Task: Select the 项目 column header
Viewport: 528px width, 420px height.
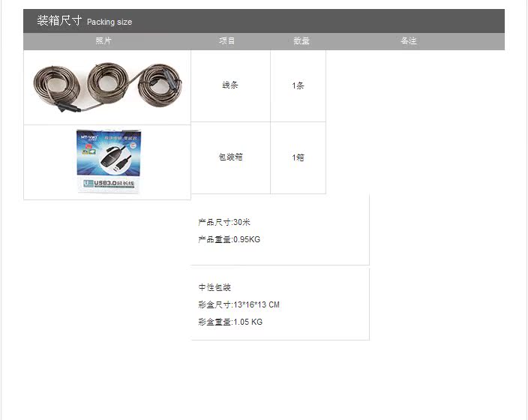Action: pyautogui.click(x=226, y=40)
